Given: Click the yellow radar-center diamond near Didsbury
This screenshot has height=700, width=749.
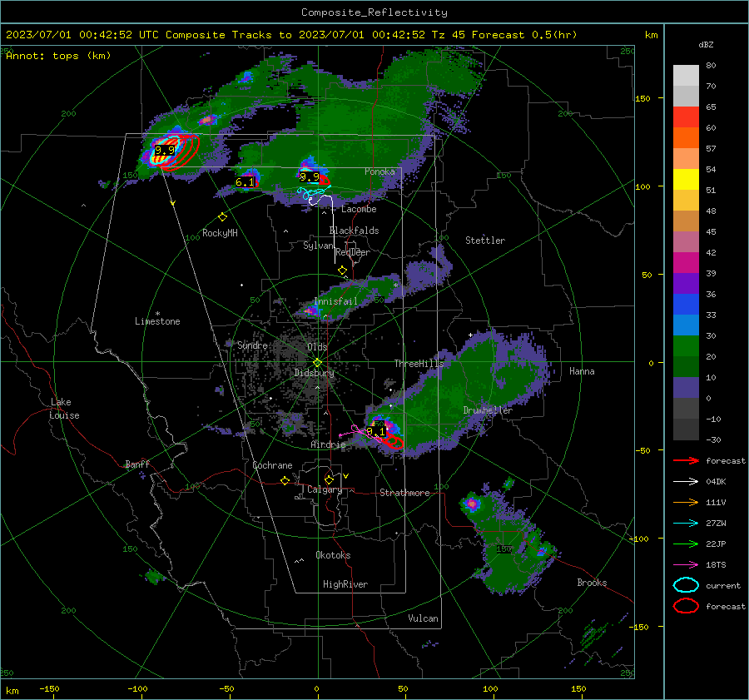Looking at the screenshot, I should click(x=317, y=362).
